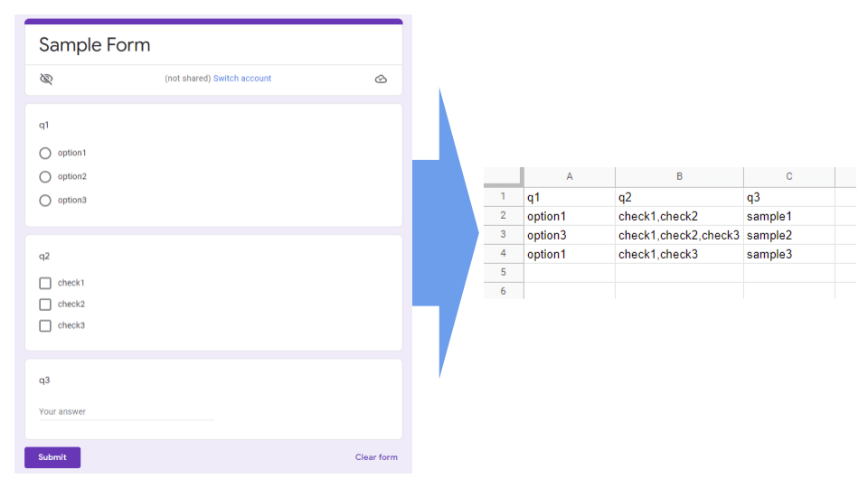868x488 pixels.
Task: Select the option1 radio button
Action: pos(45,154)
